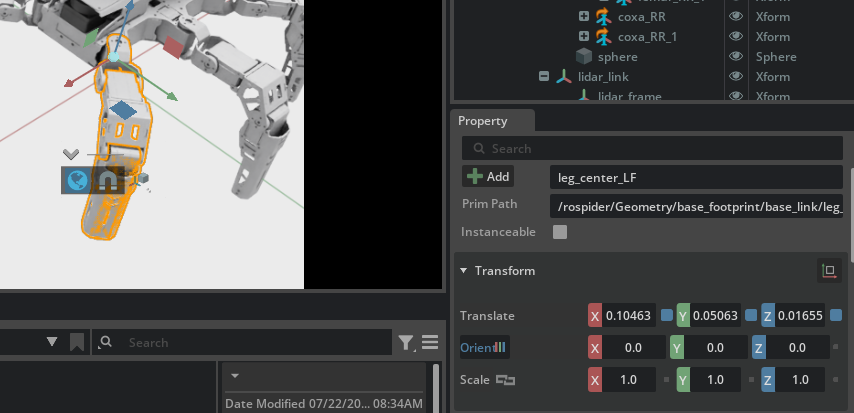Image resolution: width=854 pixels, height=413 pixels.
Task: Expand the coxa_RR tree node
Action: (x=584, y=16)
